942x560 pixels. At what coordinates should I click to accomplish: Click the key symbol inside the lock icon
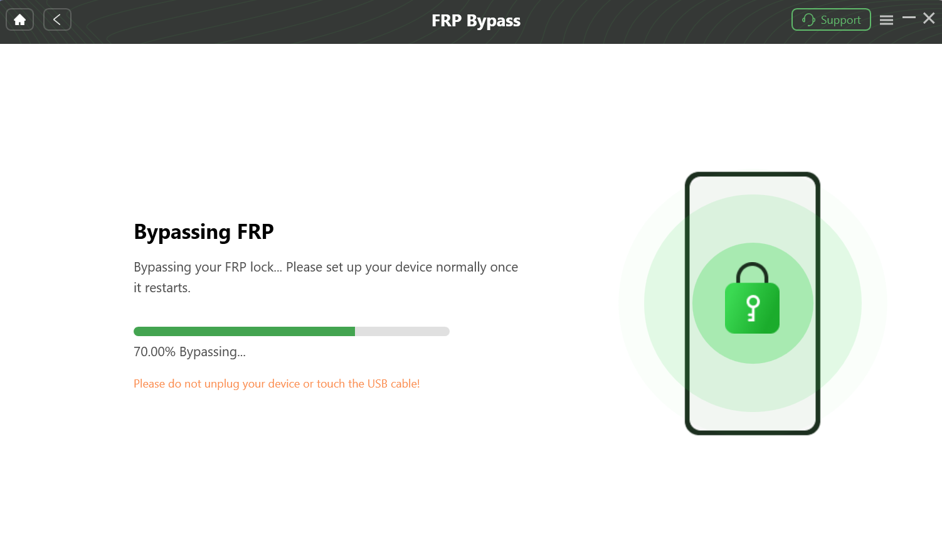(x=752, y=309)
